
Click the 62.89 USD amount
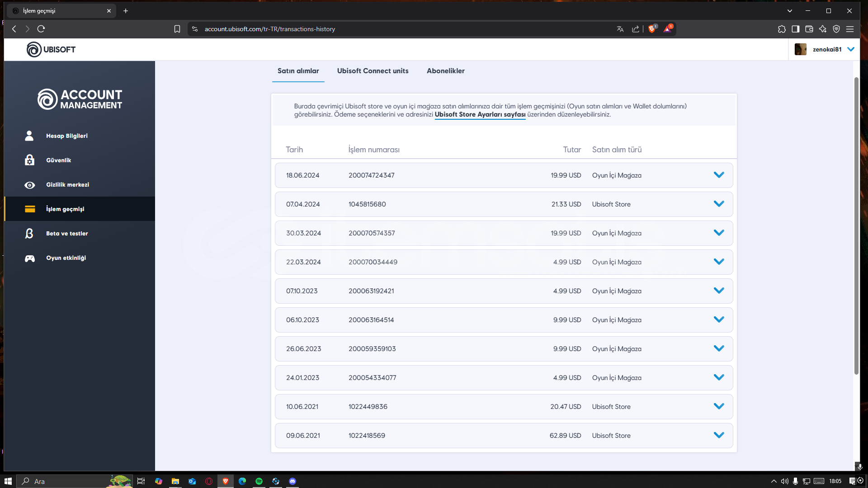[x=565, y=436]
